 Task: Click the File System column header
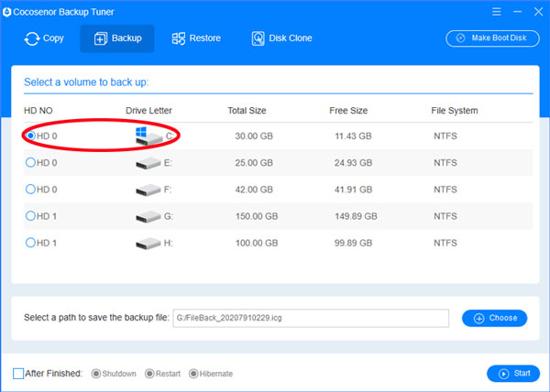[x=455, y=111]
